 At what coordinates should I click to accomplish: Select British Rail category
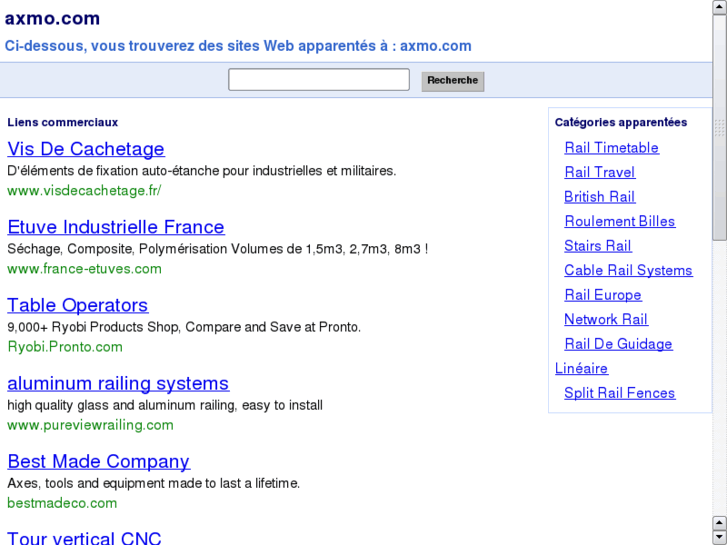pyautogui.click(x=599, y=197)
